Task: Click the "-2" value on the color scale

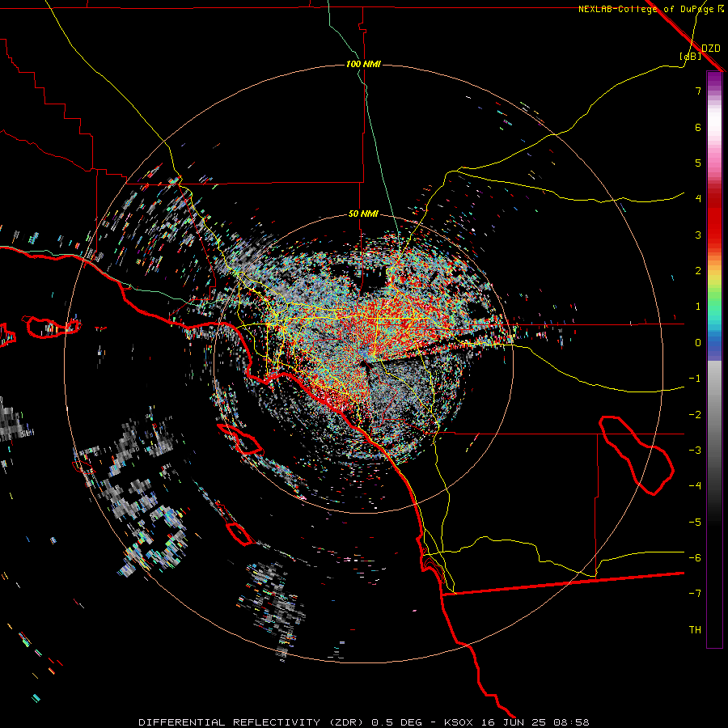Action: (x=695, y=415)
